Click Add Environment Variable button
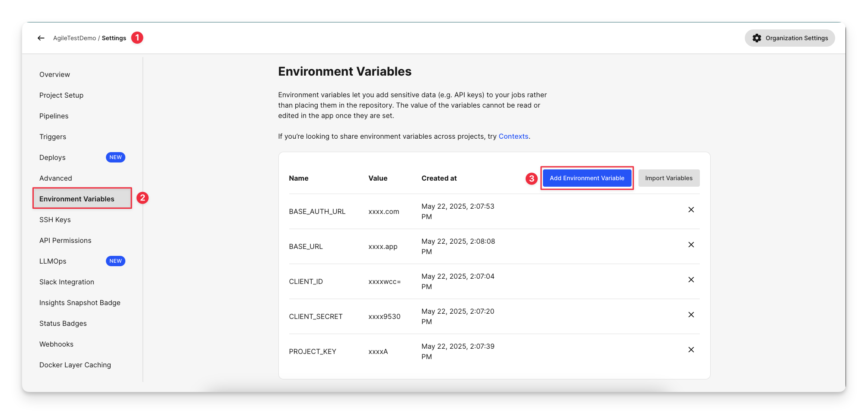This screenshot has width=868, height=414. 587,178
